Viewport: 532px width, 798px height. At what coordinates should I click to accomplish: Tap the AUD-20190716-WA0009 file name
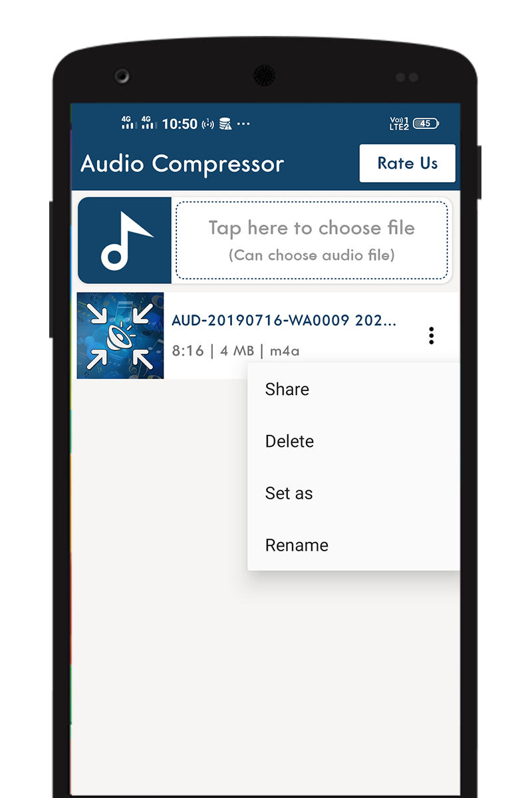click(x=284, y=321)
